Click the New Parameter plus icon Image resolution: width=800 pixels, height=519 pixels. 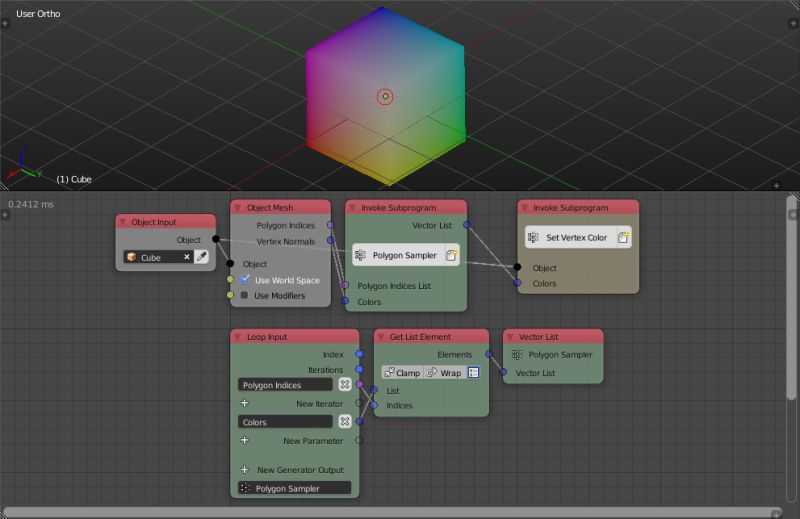click(244, 440)
